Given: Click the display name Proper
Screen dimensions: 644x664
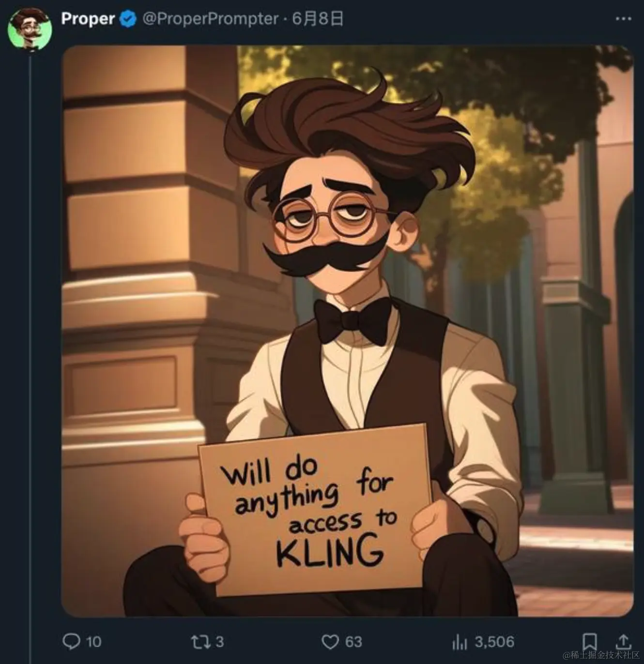Looking at the screenshot, I should coord(88,19).
